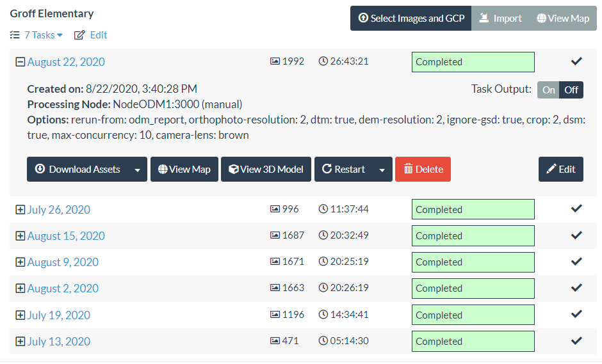Viewport: 602px width, 364px height.
Task: Collapse the August 22, 2020 task
Action: 20,62
